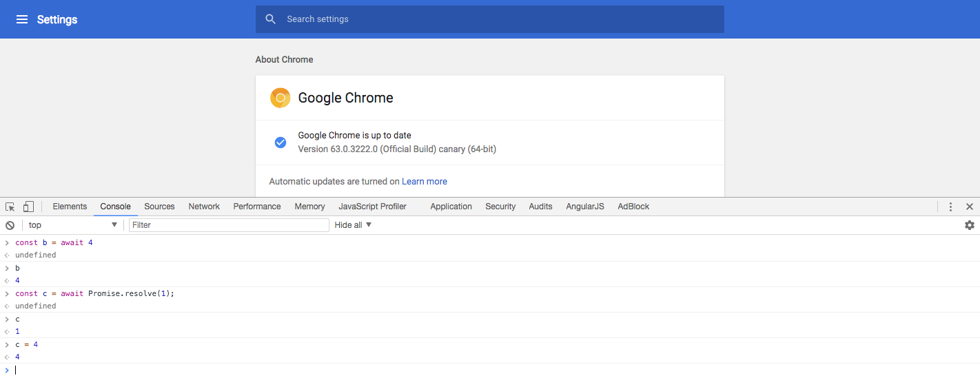Switch to the Elements tab

coord(70,207)
